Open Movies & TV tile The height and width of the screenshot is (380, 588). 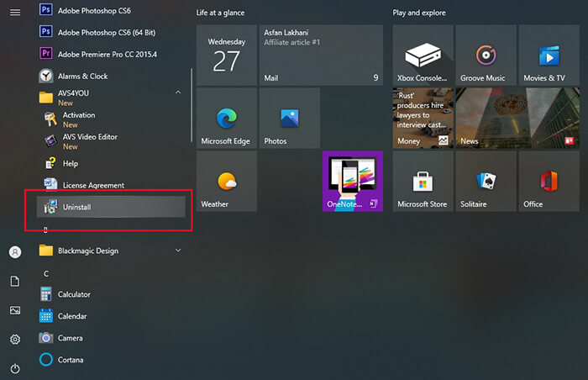click(x=549, y=55)
